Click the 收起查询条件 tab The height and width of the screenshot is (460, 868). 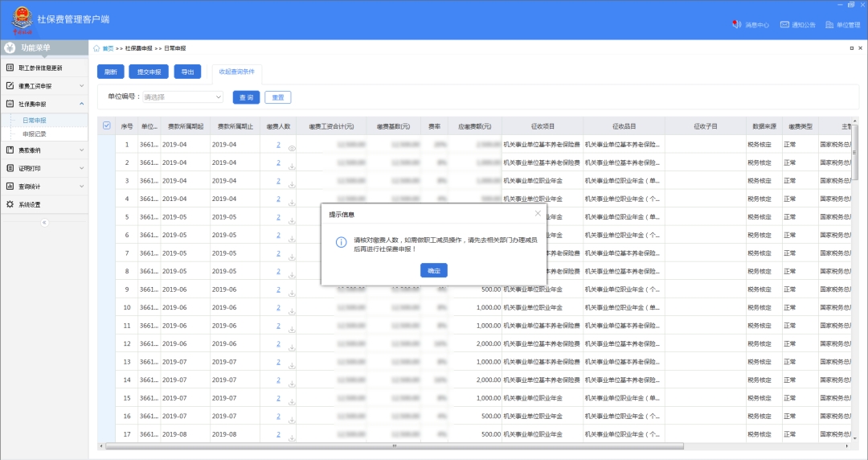236,72
